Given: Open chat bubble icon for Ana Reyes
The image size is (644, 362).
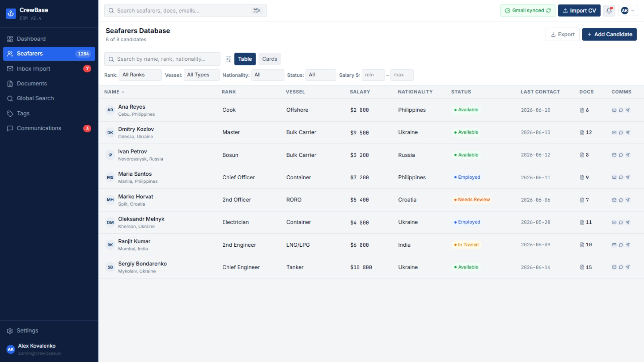Looking at the screenshot, I should pos(621,110).
